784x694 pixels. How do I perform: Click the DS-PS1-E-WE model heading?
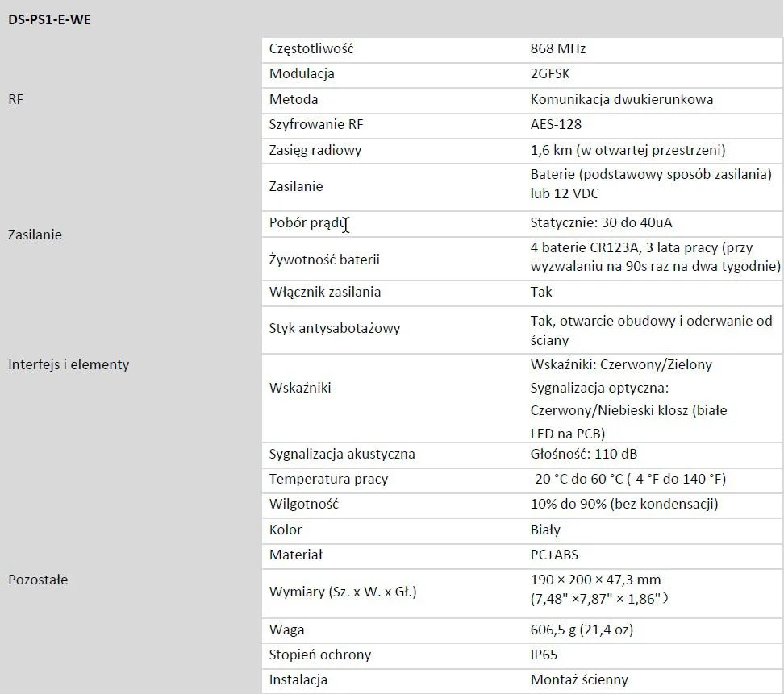(49, 20)
